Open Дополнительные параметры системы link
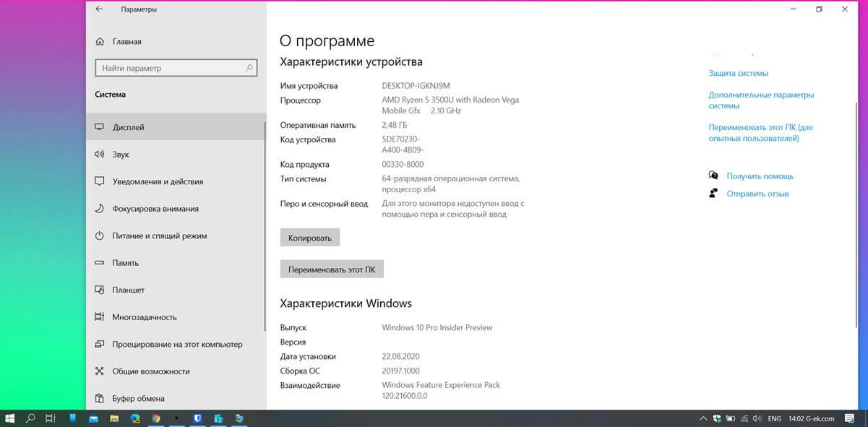This screenshot has width=868, height=427. point(761,100)
